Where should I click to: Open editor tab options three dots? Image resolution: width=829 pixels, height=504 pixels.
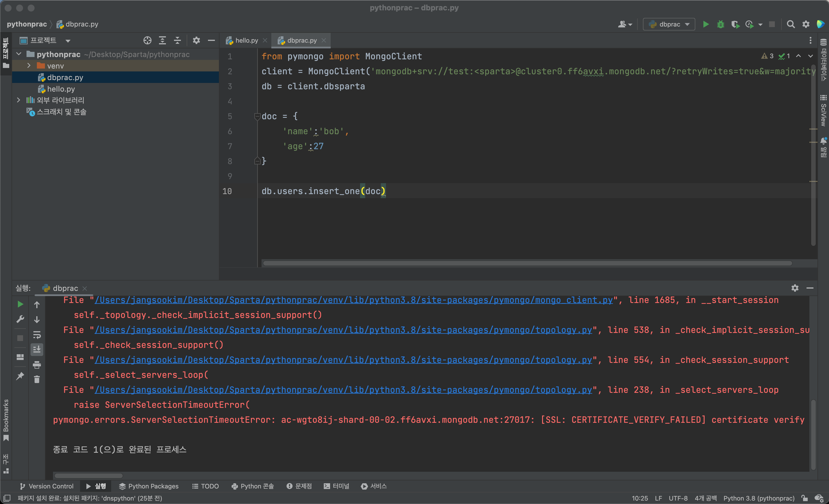click(811, 40)
